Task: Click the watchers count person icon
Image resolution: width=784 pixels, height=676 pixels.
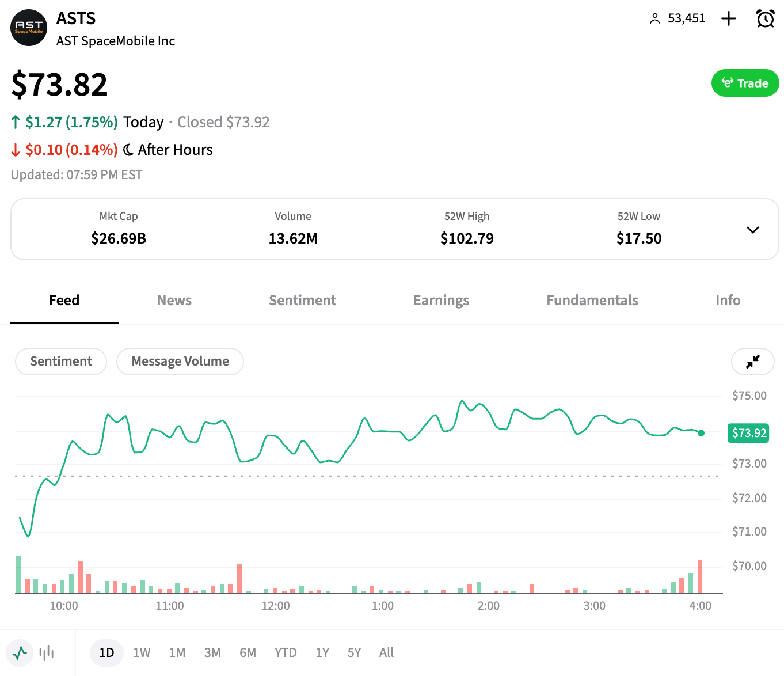Action: [654, 19]
